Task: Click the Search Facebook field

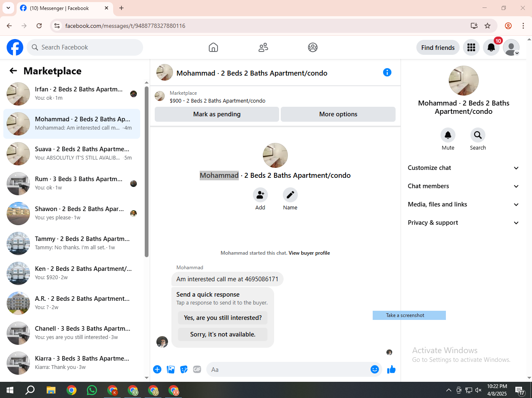Action: click(x=85, y=47)
